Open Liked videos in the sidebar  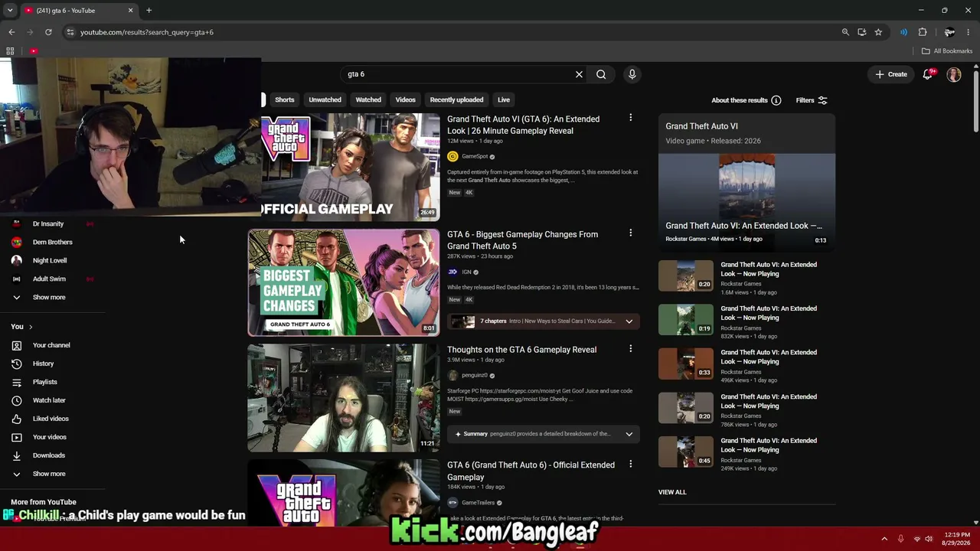tap(51, 419)
